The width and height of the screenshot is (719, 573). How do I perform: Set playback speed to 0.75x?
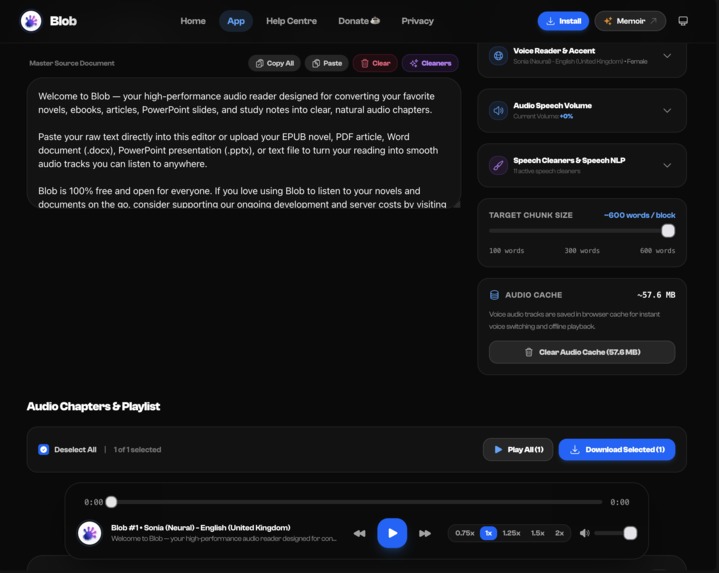[465, 533]
